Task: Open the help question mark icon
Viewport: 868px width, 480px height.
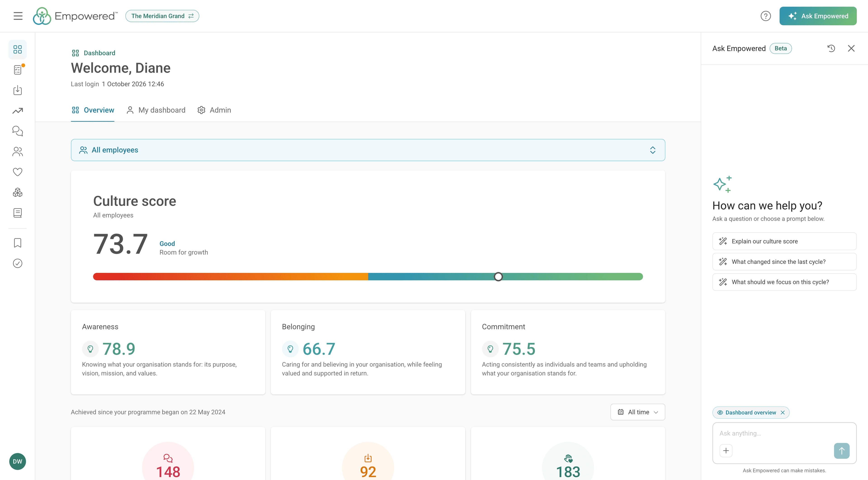Action: click(x=766, y=16)
